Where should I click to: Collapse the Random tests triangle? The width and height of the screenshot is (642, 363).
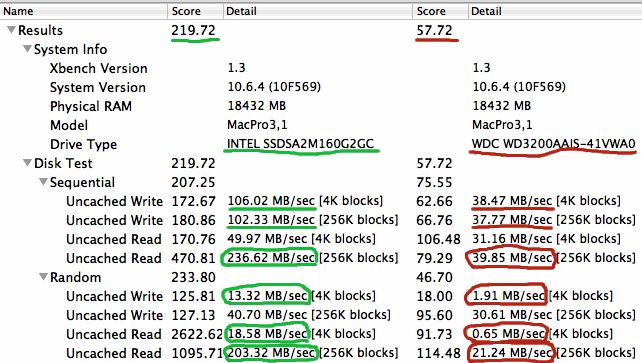pyautogui.click(x=43, y=277)
